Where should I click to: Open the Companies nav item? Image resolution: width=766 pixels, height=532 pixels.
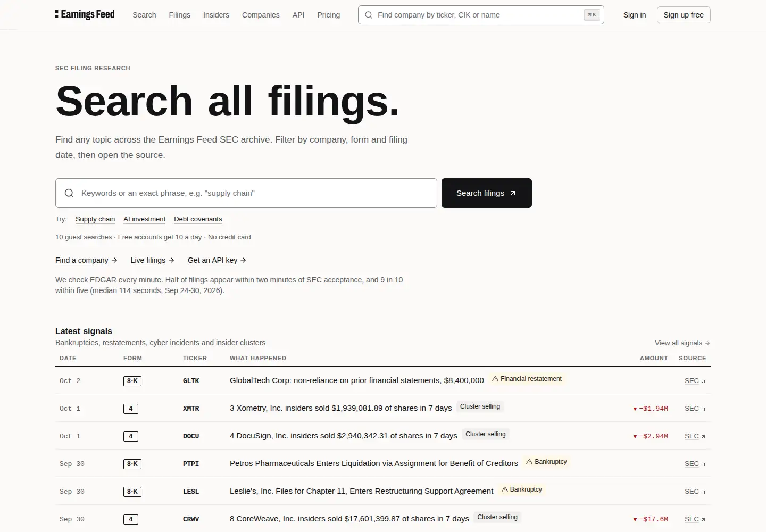pos(261,15)
